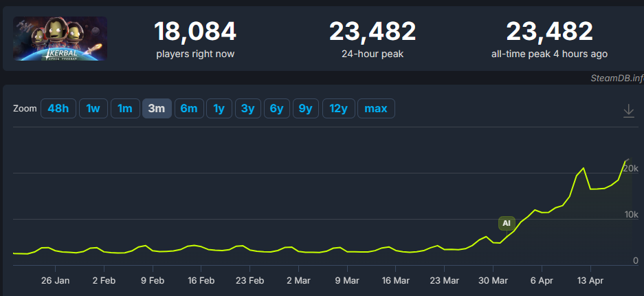Show max time range on chart
This screenshot has width=644, height=296.
point(376,109)
